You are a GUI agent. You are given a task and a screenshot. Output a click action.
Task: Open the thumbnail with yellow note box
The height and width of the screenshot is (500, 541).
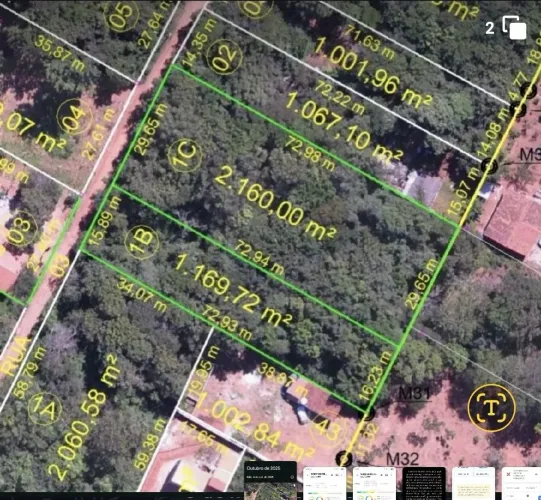pyautogui.click(x=473, y=483)
